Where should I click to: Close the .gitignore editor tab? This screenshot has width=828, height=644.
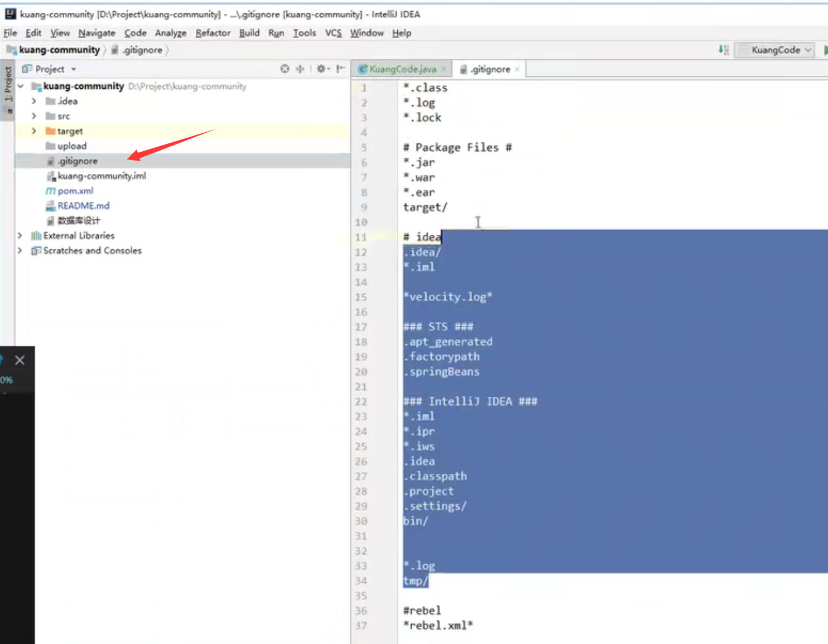[517, 69]
